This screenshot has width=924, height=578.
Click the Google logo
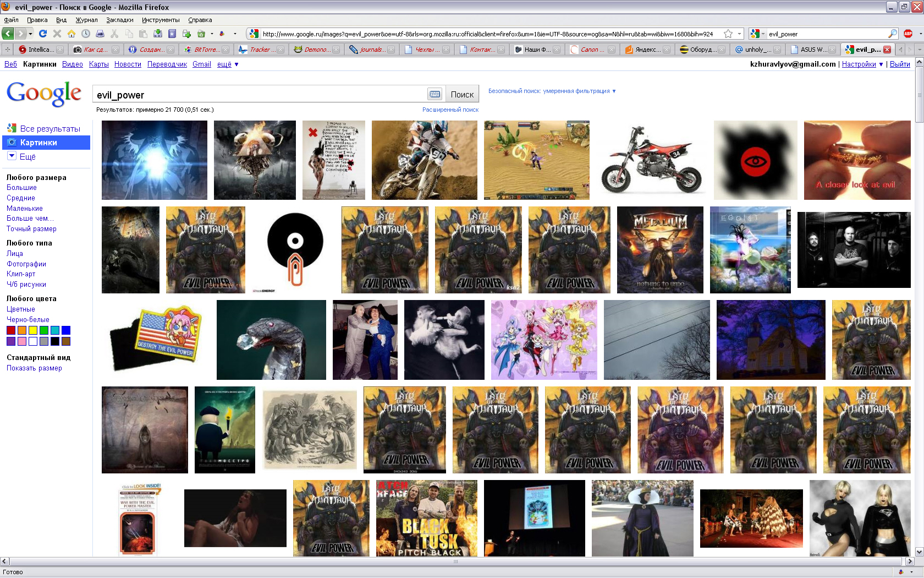tap(44, 94)
